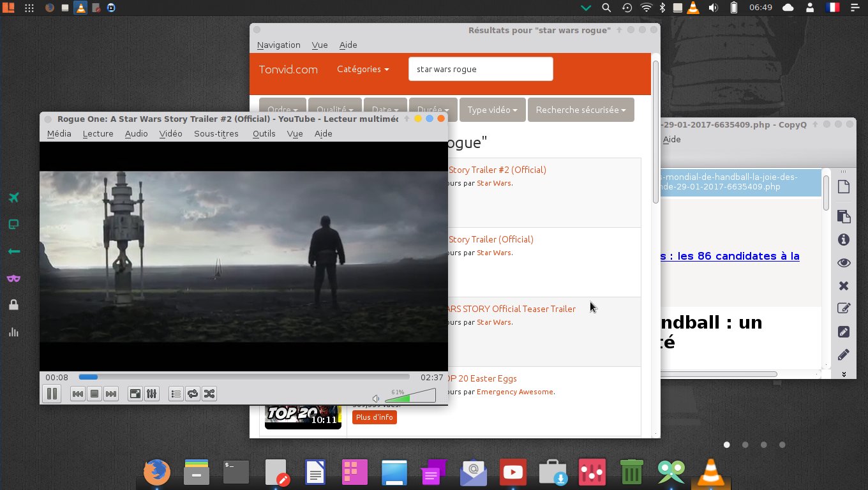Toggle VLC remaining time display 02:37
868x490 pixels.
coord(432,377)
